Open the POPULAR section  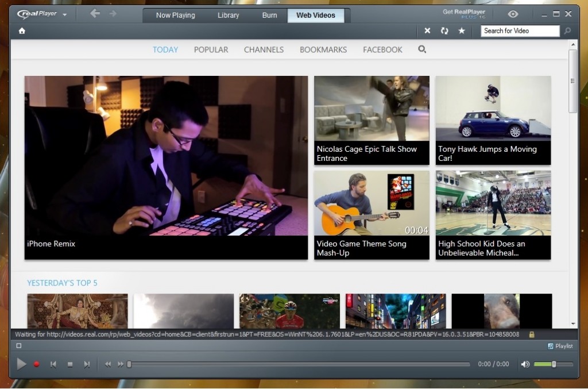click(211, 49)
